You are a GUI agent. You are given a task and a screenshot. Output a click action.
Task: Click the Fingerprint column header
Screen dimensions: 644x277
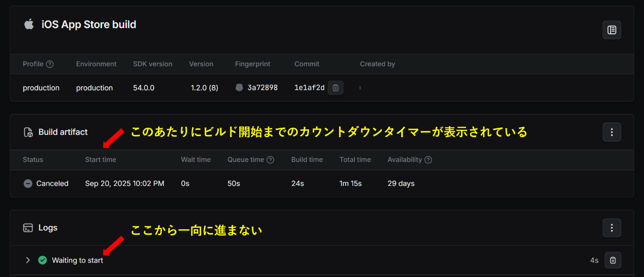click(x=253, y=64)
